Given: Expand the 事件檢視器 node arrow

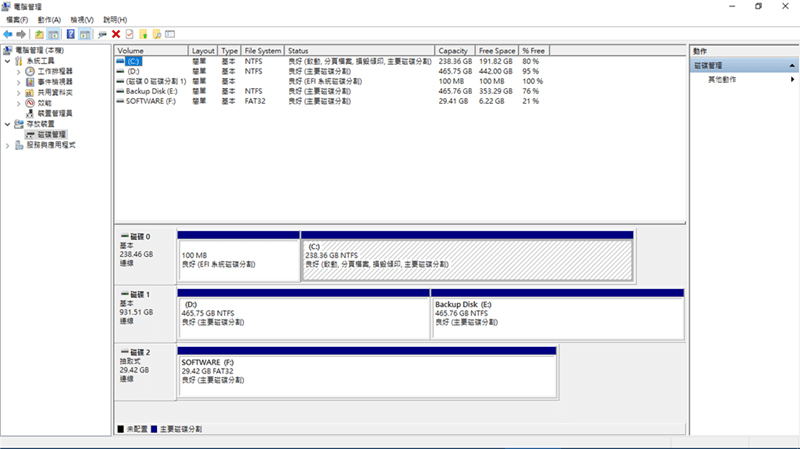Looking at the screenshot, I should [x=19, y=82].
